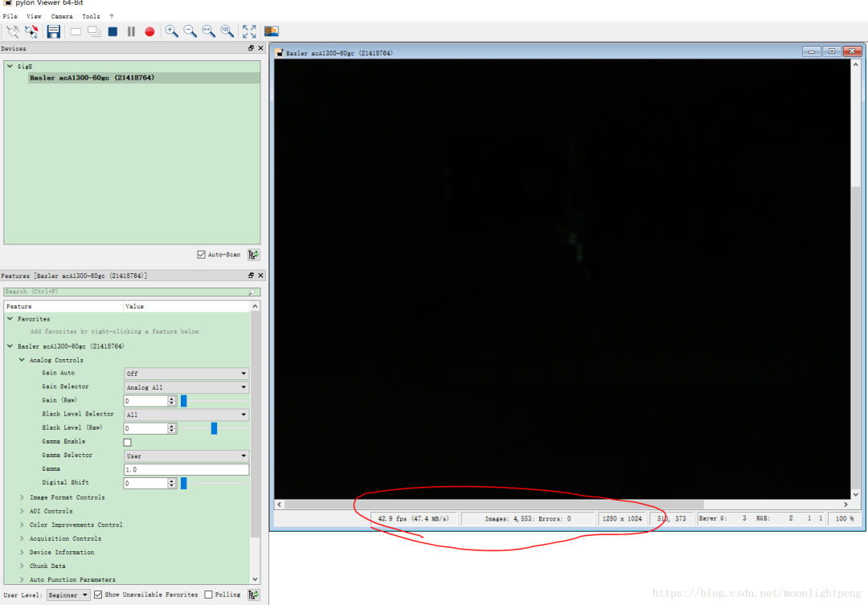Uncheck Show Unavailable Favorites option
Image resolution: width=868 pixels, height=605 pixels.
(96, 595)
